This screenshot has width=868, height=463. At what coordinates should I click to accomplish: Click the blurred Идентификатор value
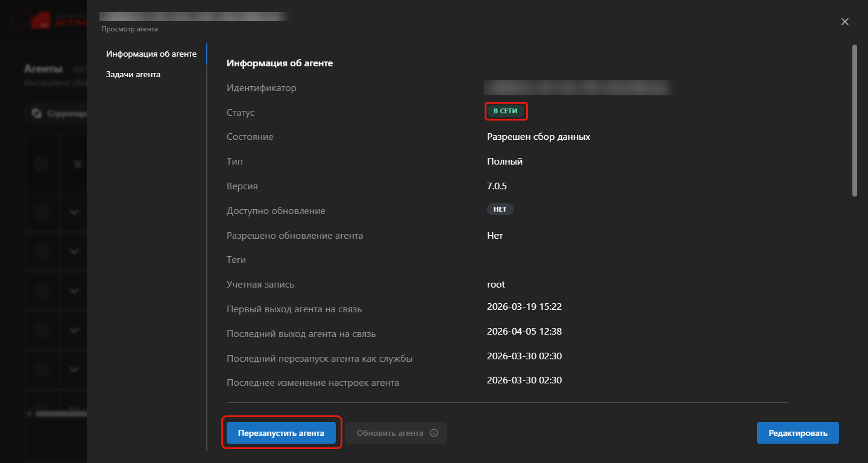(x=577, y=88)
